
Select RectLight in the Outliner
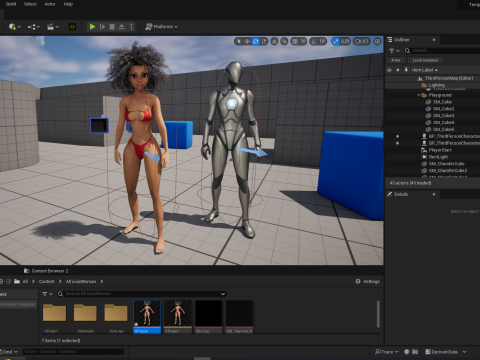(x=438, y=157)
